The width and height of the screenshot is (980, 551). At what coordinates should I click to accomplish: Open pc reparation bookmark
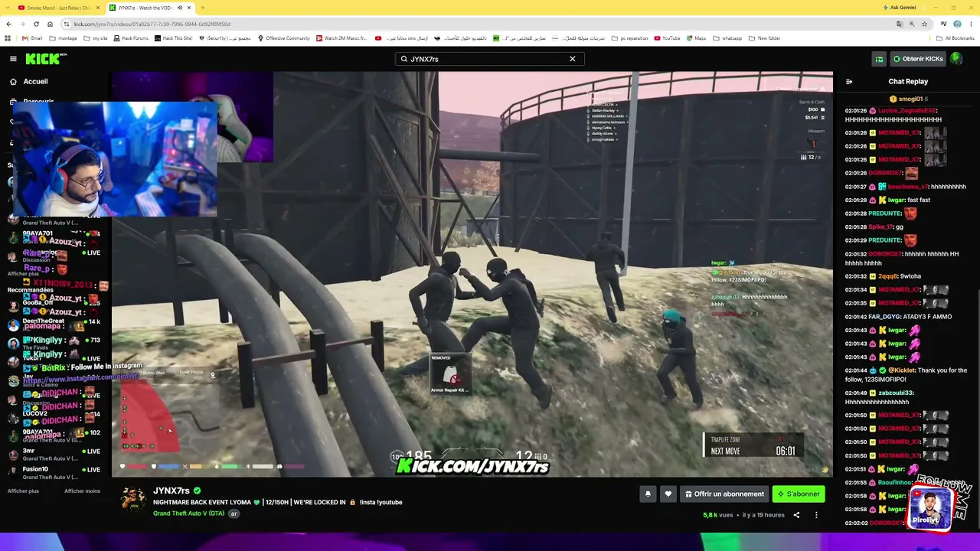pos(629,38)
